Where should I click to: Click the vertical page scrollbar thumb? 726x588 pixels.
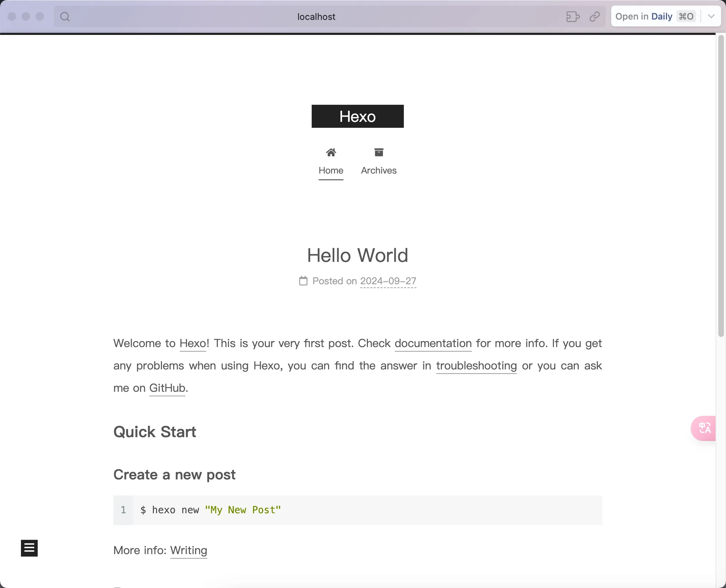pos(721,186)
